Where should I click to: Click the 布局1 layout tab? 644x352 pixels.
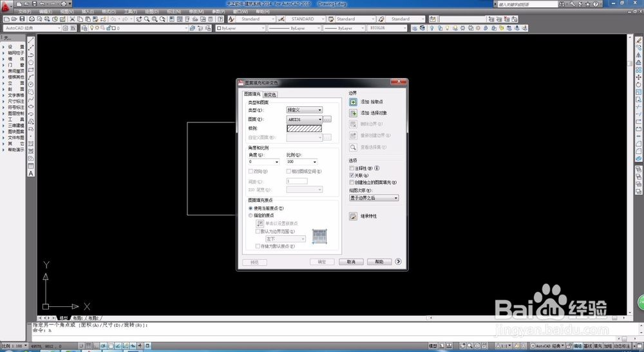pos(78,318)
